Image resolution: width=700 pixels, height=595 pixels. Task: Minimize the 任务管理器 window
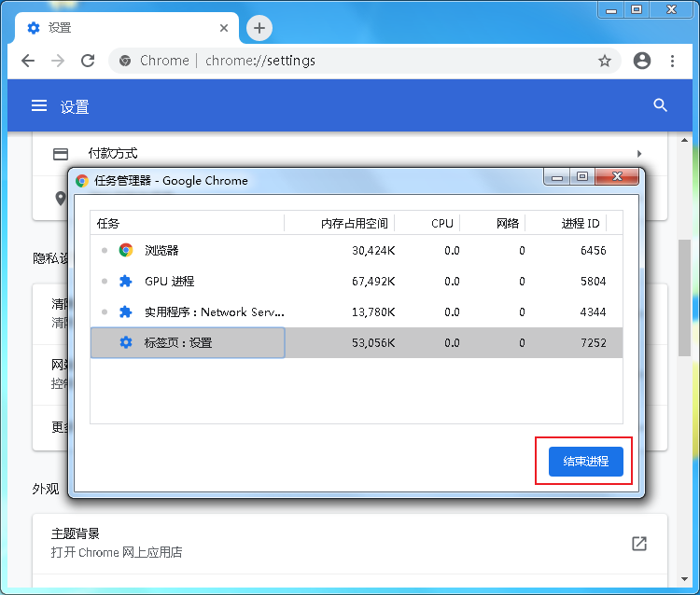(556, 176)
